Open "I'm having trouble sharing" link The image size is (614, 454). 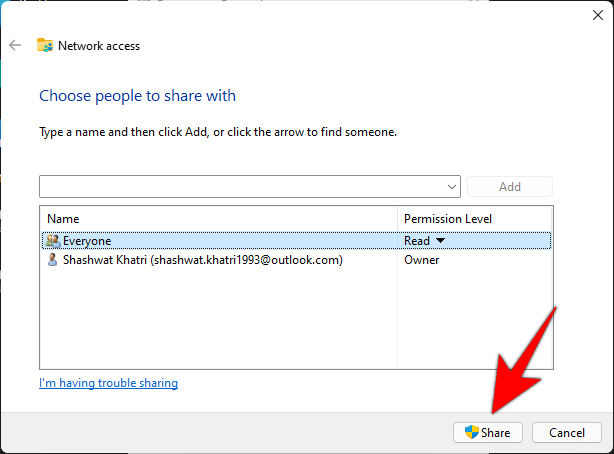coord(108,383)
